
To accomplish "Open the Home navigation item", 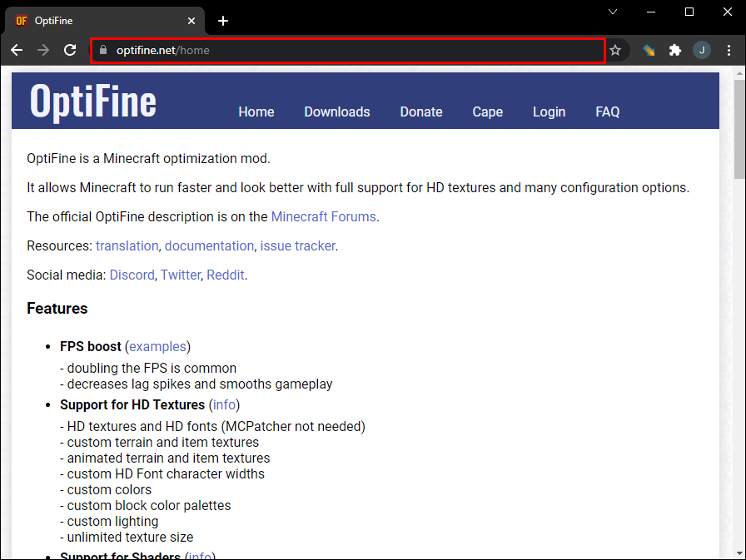I will [x=256, y=112].
